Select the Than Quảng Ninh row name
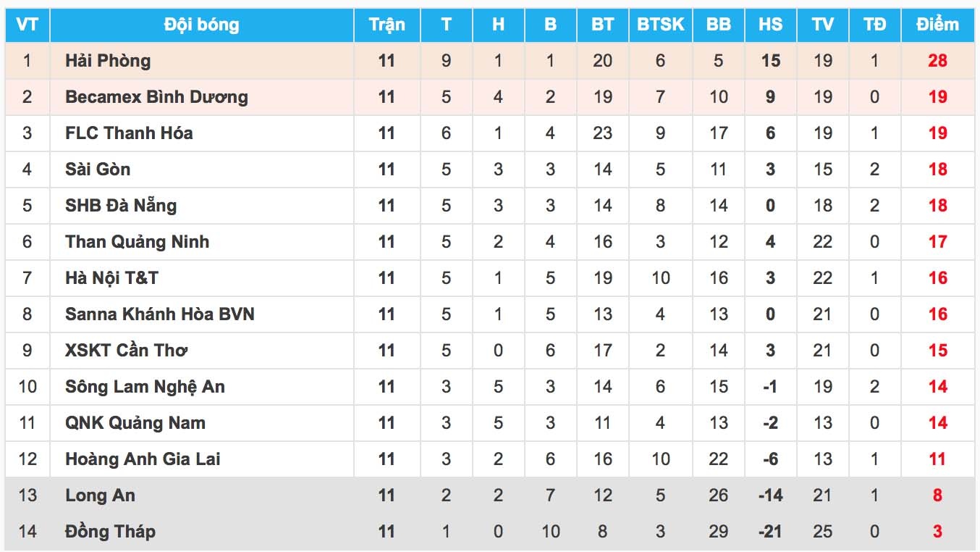The height and width of the screenshot is (552, 980). click(137, 242)
